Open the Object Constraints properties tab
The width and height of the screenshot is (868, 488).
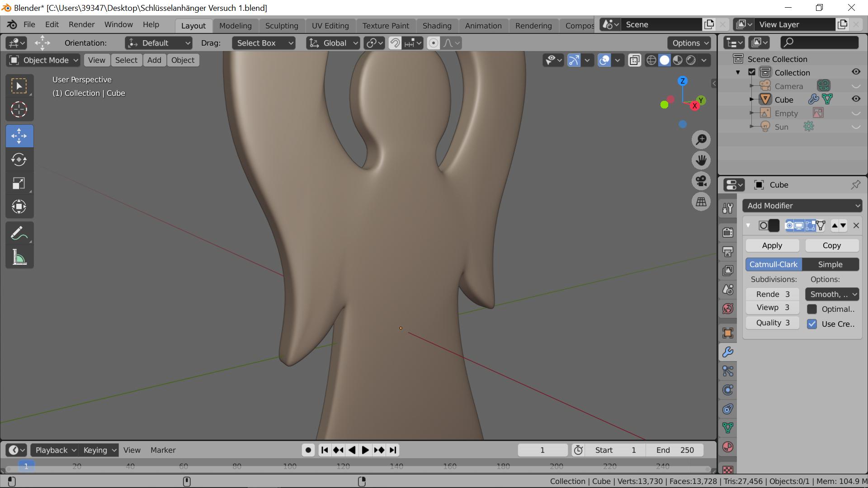(x=727, y=409)
